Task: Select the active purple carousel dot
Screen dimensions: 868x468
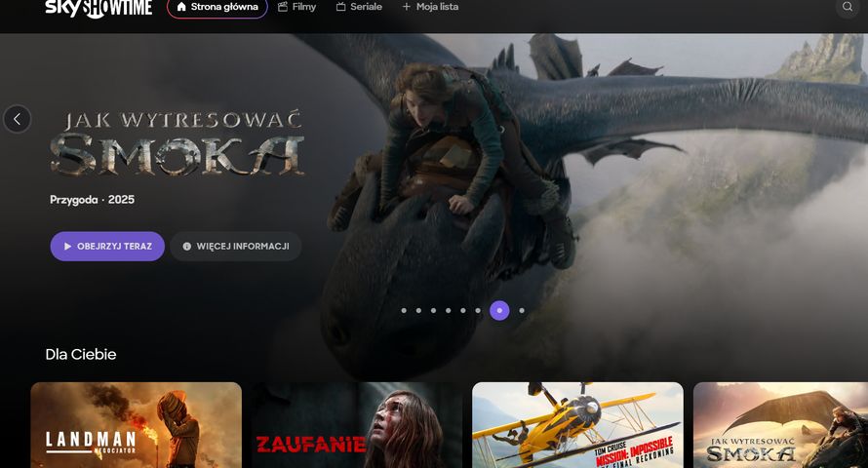Action: (499, 310)
